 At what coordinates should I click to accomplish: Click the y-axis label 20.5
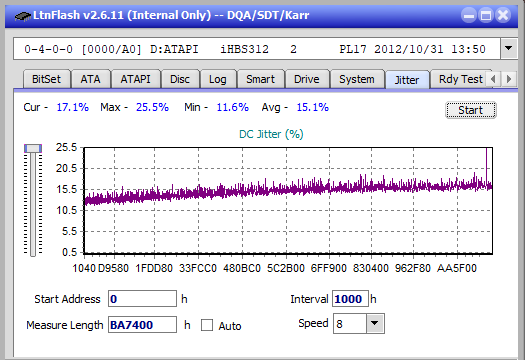coord(66,168)
